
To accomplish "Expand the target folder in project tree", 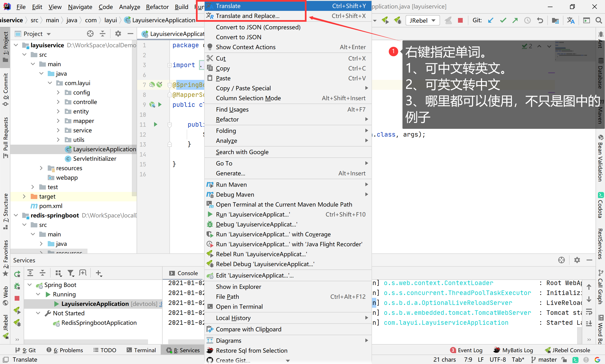I will tap(24, 196).
